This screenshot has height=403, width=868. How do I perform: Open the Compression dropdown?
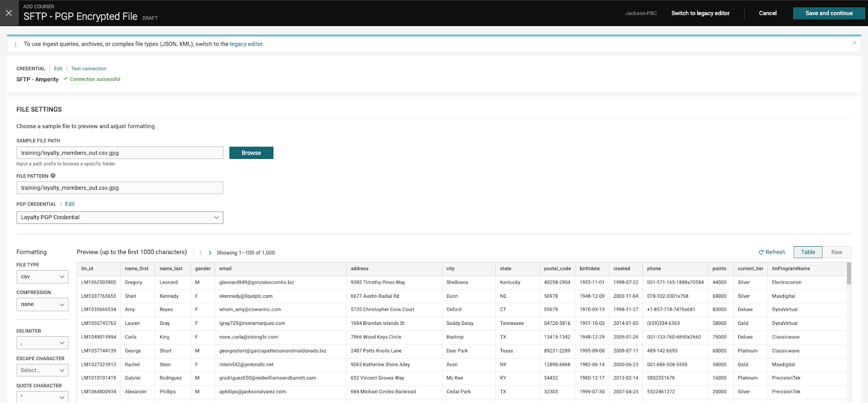[42, 304]
